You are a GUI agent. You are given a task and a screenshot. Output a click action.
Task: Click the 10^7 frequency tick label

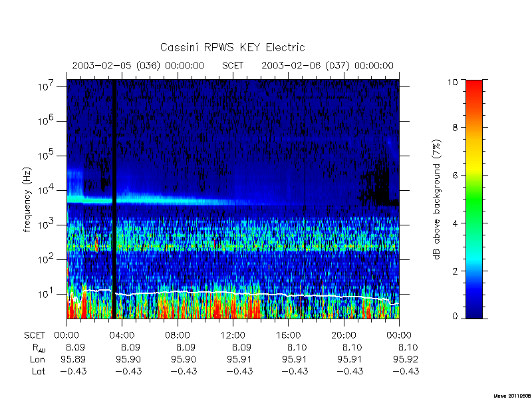coord(47,86)
